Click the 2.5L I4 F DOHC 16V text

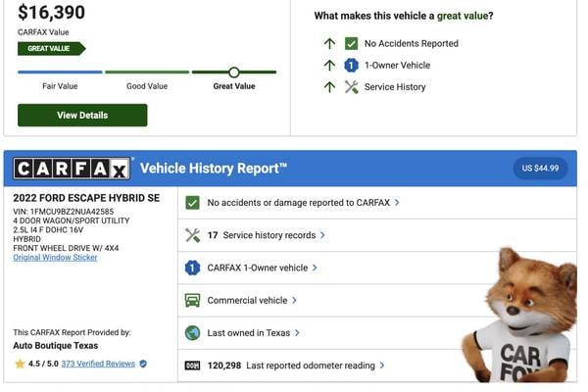(x=48, y=230)
